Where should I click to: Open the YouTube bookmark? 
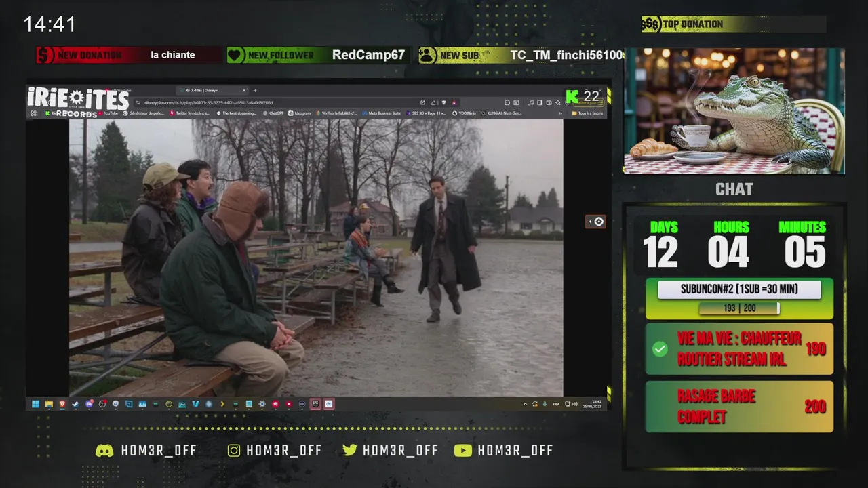(x=108, y=113)
